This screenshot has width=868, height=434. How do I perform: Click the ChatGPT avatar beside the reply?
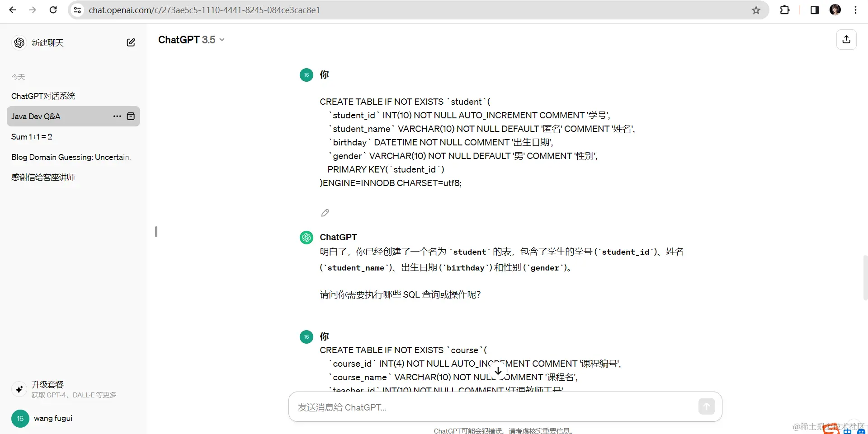pos(307,237)
